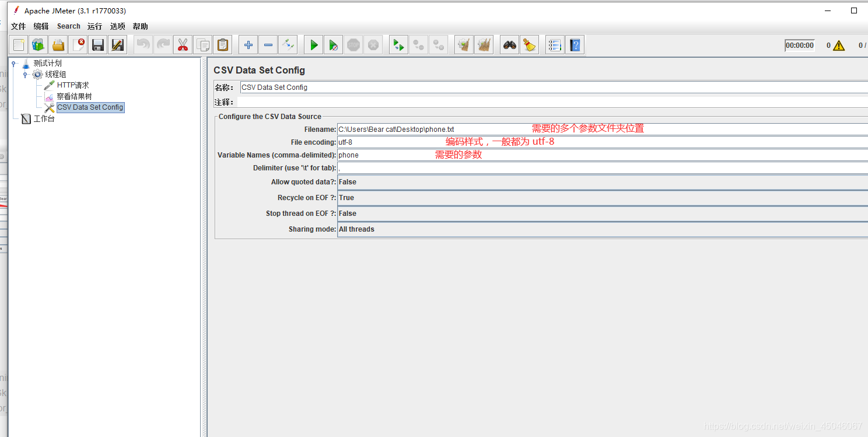Select HTTP请求 sampler in the tree
Viewport: 868px width, 437px height.
click(x=73, y=85)
